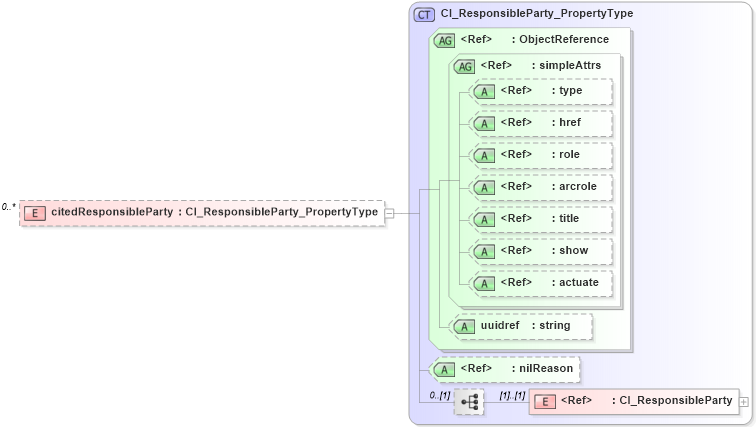Click the A icon of href attribute
The height and width of the screenshot is (427, 756).
point(484,124)
